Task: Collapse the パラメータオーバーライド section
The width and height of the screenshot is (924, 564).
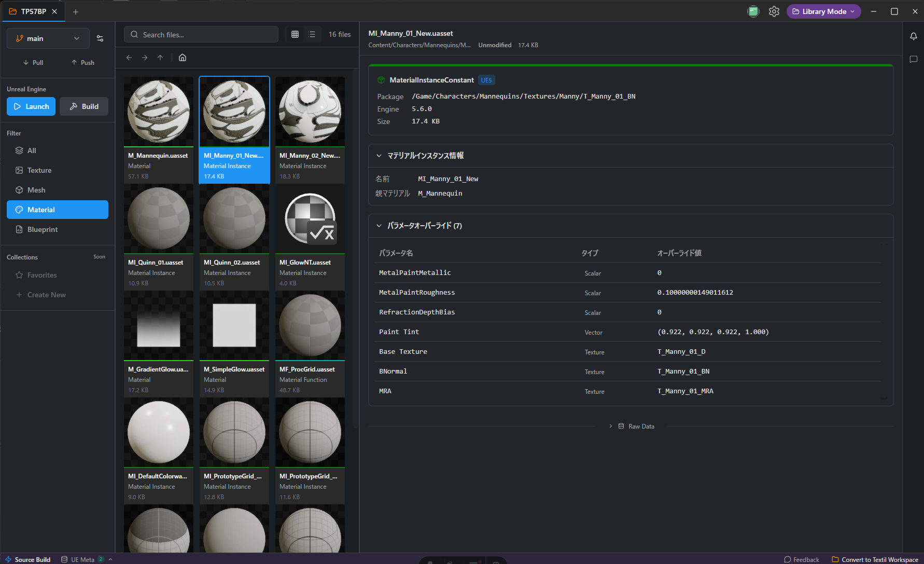Action: [379, 226]
